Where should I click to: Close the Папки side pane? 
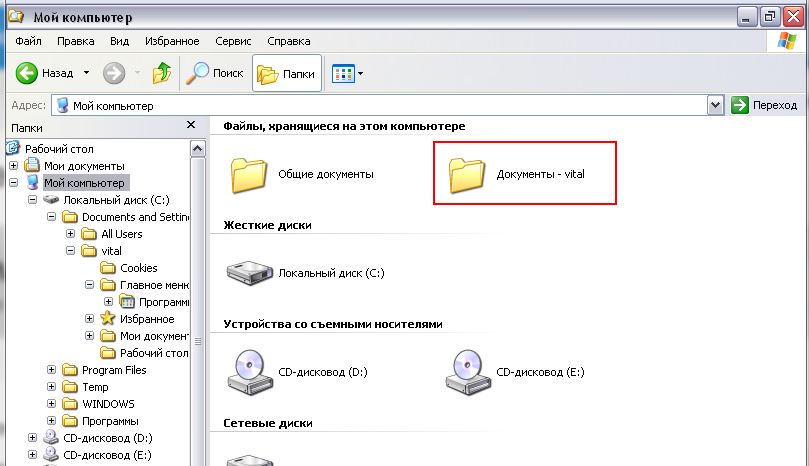pos(191,125)
